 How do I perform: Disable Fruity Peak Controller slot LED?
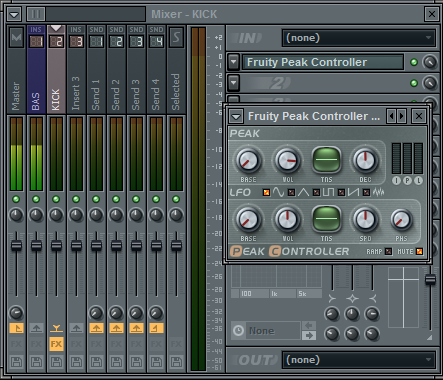[414, 62]
